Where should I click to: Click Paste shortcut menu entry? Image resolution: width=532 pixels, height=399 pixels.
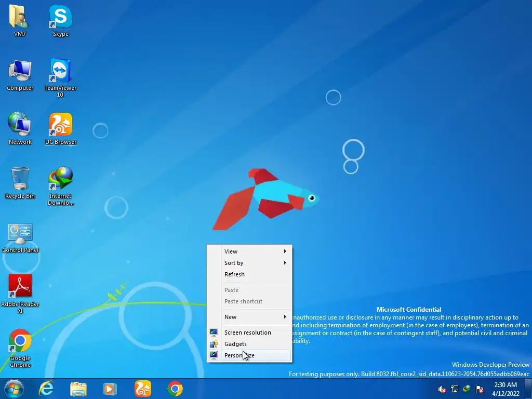coord(249,301)
